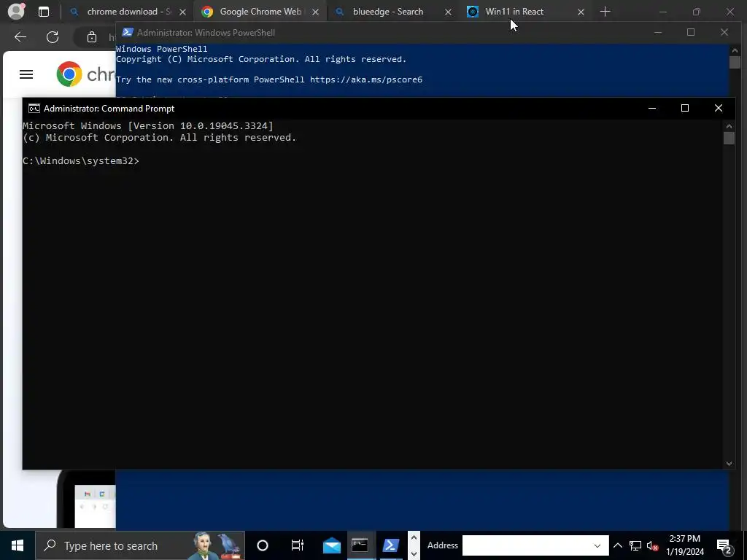Close the Google Chrome Web tab
Image resolution: width=747 pixels, height=560 pixels.
point(315,12)
